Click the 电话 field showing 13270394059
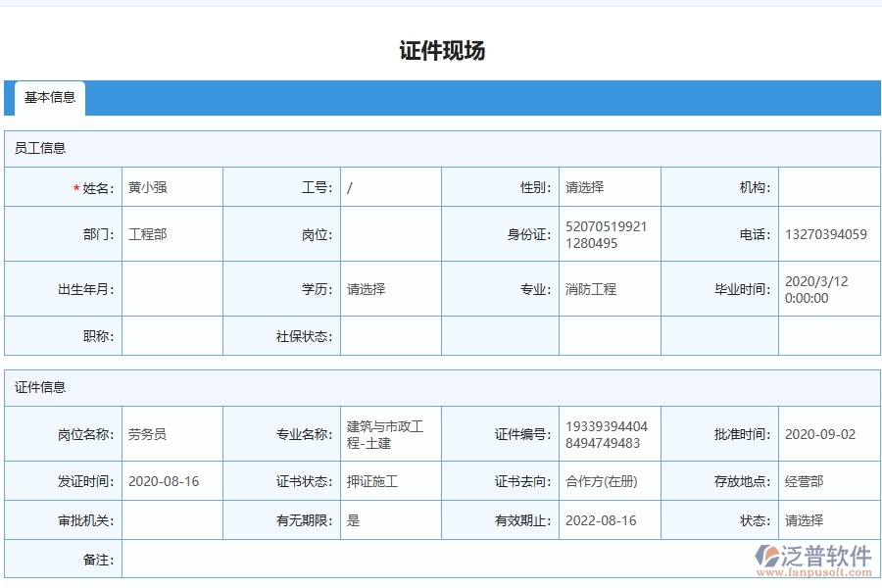882x588 pixels. point(828,233)
